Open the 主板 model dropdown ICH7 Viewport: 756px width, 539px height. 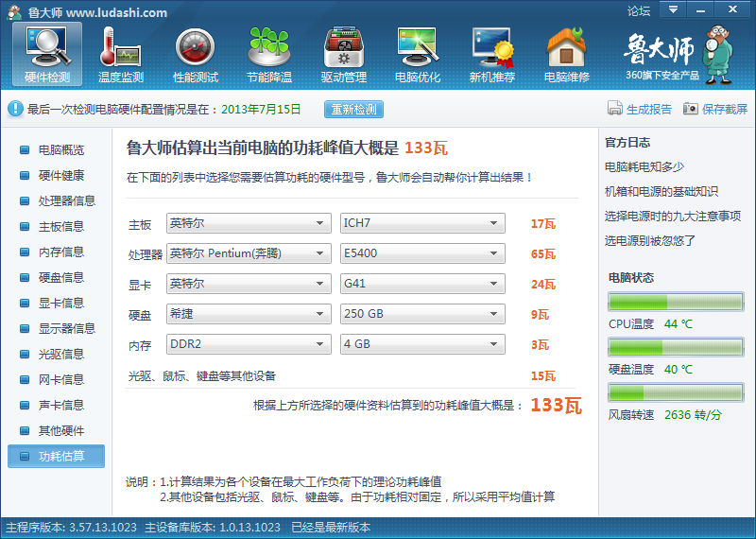(x=422, y=223)
